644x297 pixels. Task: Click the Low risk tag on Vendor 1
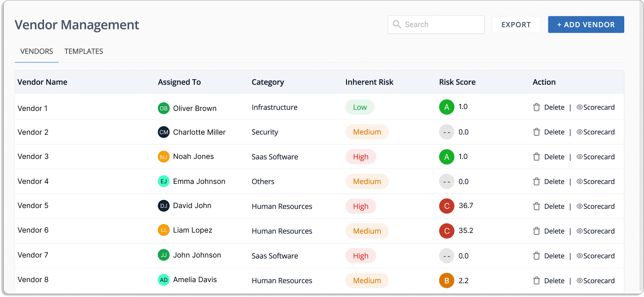(360, 107)
